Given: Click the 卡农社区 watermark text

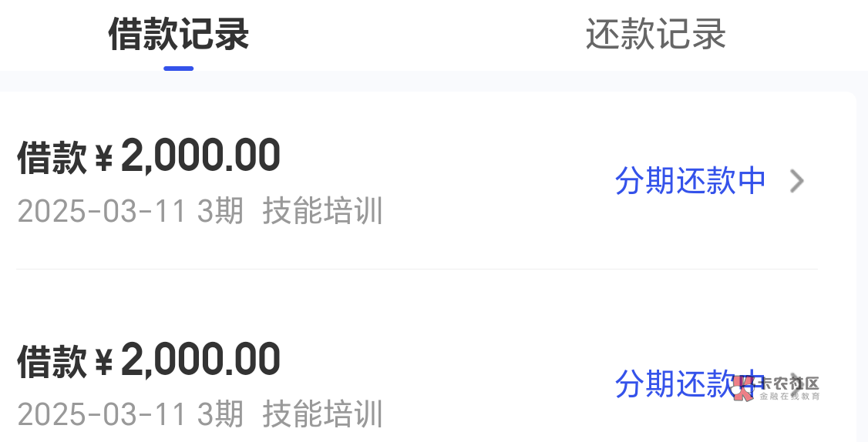Looking at the screenshot, I should pos(789,383).
